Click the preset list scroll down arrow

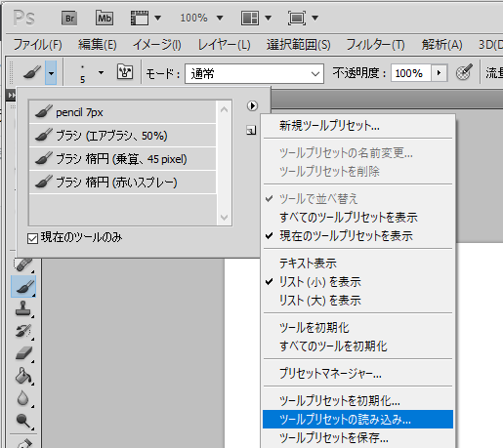(224, 217)
